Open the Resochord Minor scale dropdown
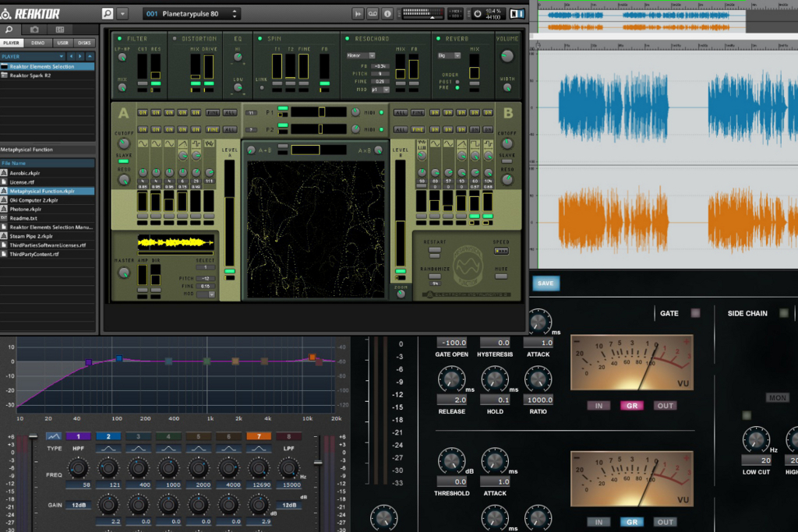Viewport: 798px width, 532px height. click(361, 55)
